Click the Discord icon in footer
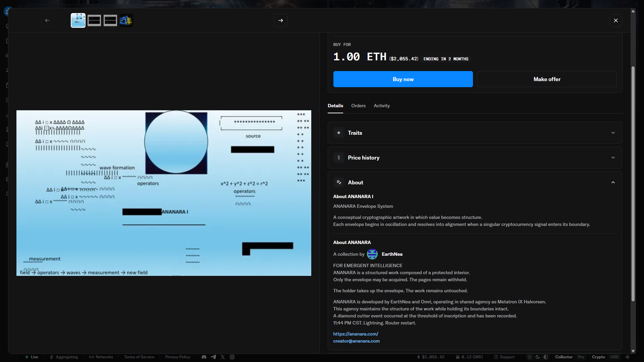This screenshot has height=362, width=644. tap(204, 357)
